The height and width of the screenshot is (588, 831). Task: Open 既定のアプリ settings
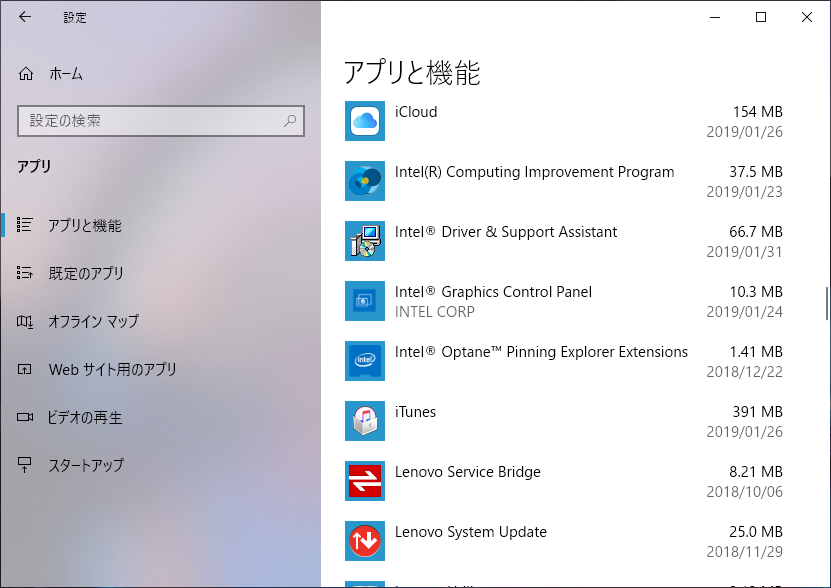point(86,273)
